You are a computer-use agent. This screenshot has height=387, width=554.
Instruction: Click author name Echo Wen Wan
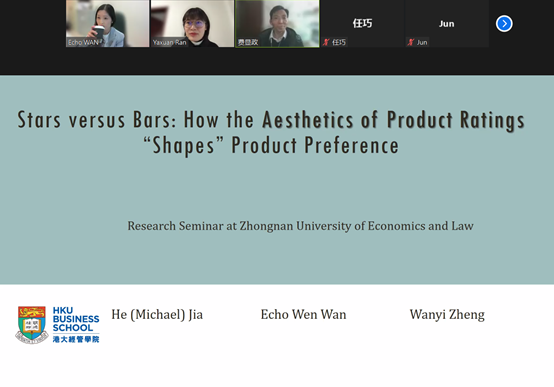303,314
